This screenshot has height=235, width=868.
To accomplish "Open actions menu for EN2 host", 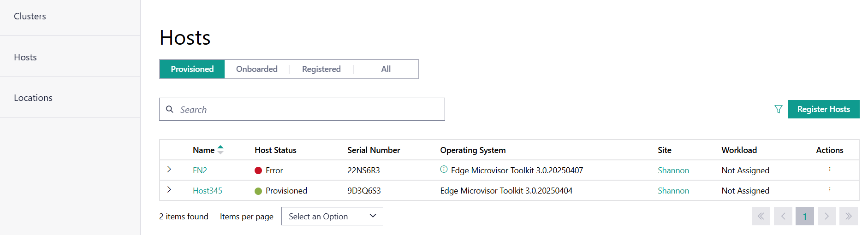I will point(829,170).
